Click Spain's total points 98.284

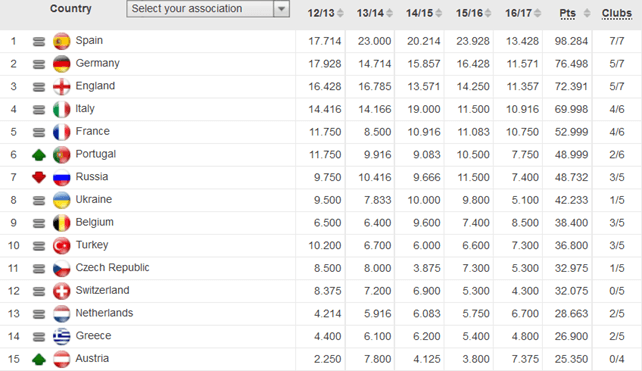571,41
